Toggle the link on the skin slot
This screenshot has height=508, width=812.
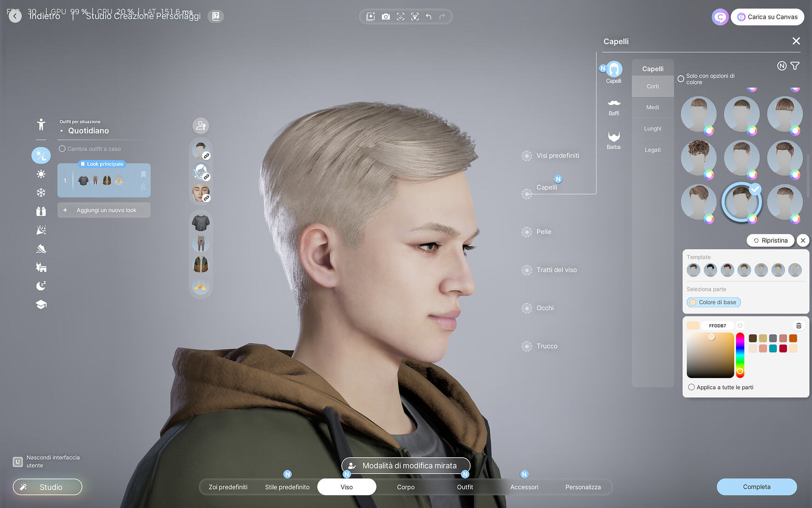point(206,177)
